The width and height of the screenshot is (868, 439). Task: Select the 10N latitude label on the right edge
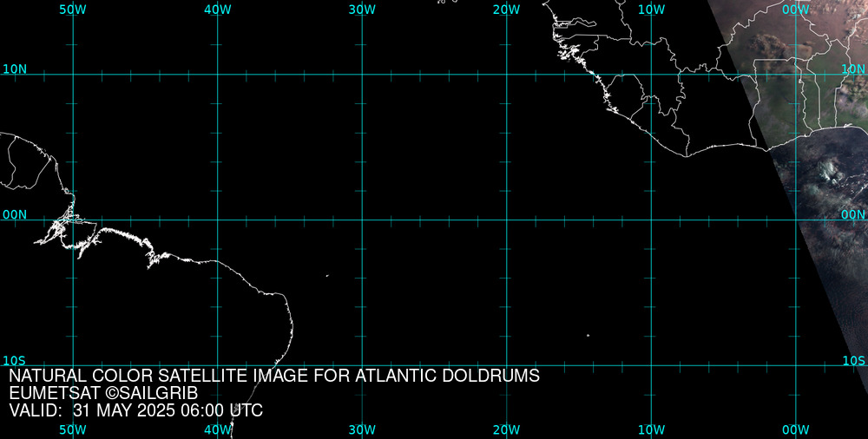click(x=853, y=69)
